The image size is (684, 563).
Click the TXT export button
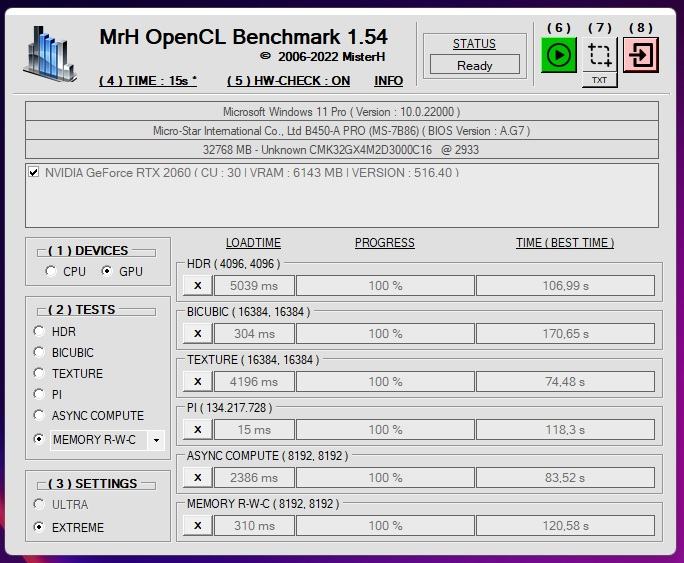[599, 80]
